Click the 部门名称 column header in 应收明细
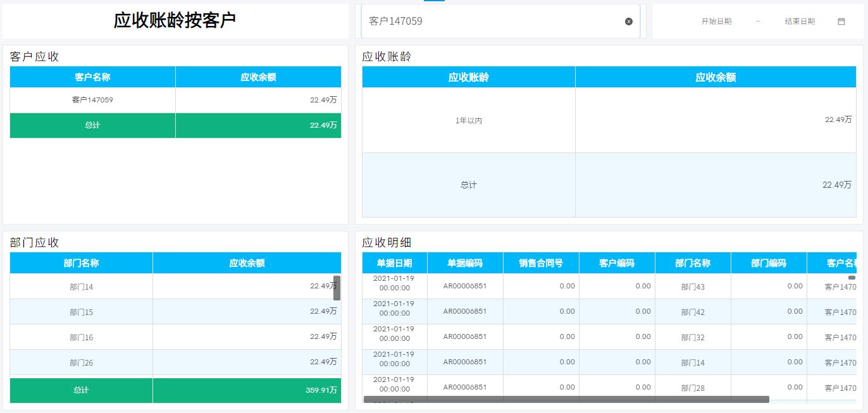This screenshot has width=868, height=413. pyautogui.click(x=693, y=262)
